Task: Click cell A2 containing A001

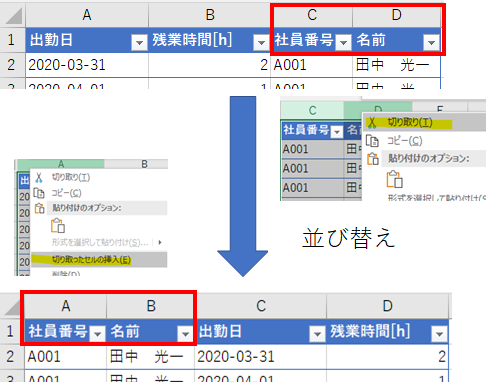Action: point(66,357)
